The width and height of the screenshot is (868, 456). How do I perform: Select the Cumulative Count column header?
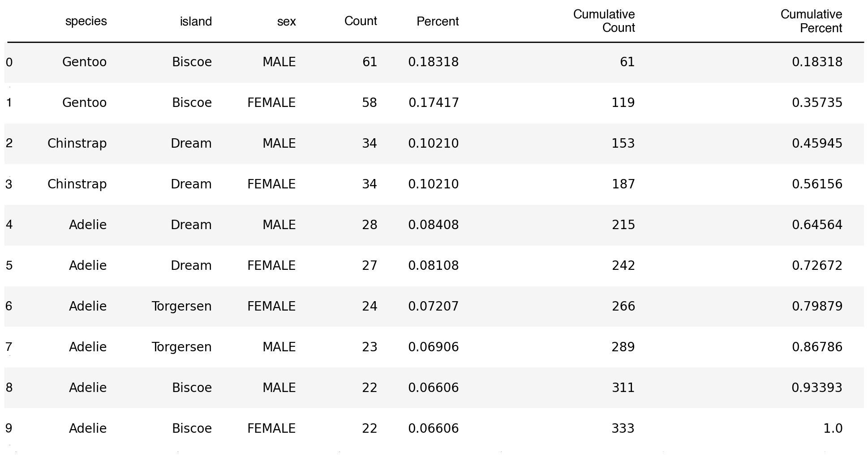point(604,21)
